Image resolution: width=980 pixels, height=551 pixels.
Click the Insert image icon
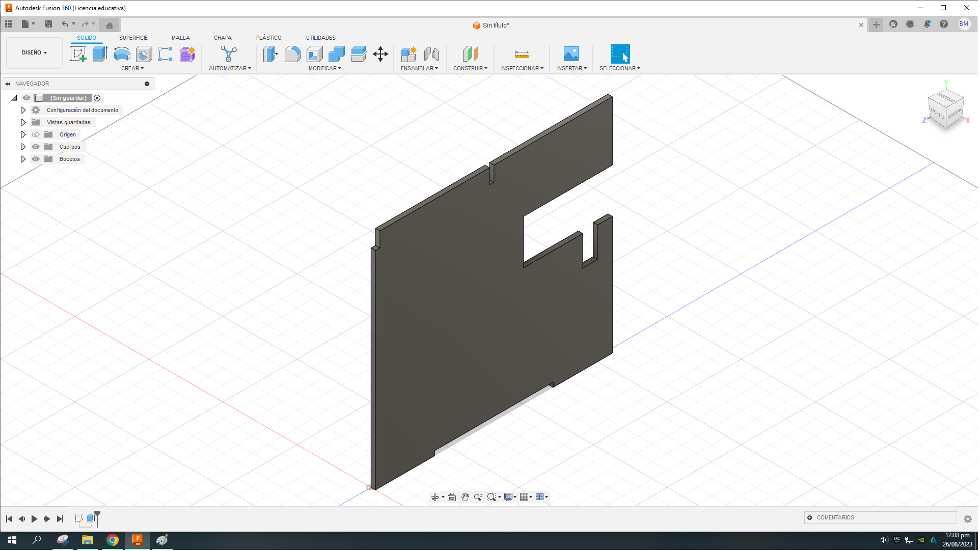pyautogui.click(x=571, y=54)
